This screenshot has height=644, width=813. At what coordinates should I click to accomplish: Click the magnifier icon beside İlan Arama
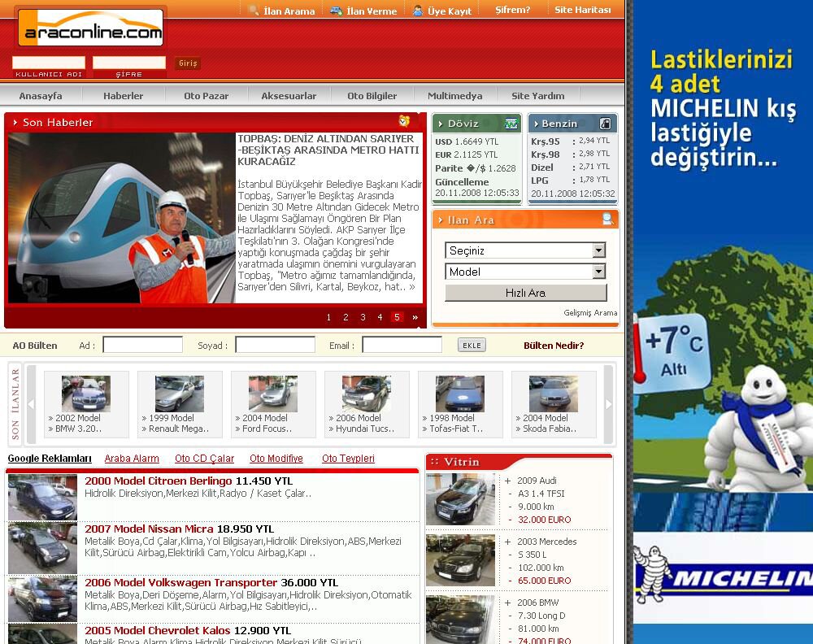(x=254, y=11)
